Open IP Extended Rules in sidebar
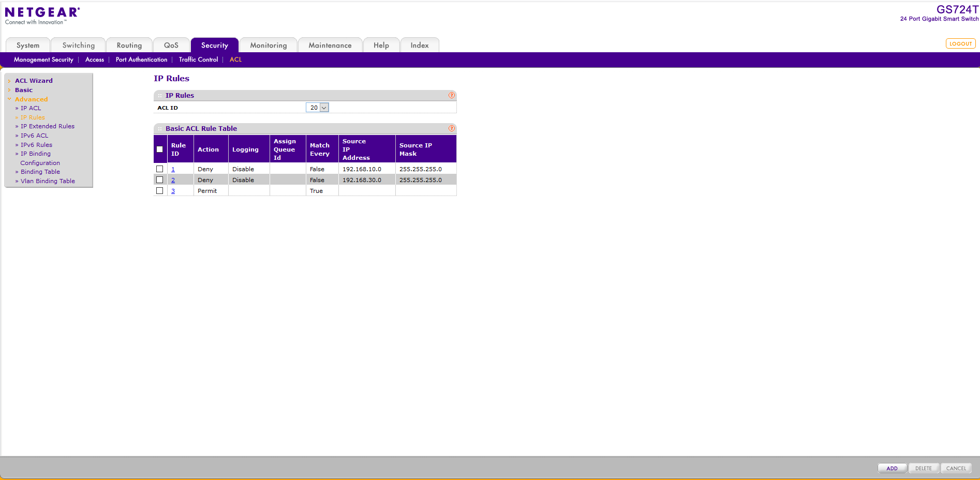Screen dimensions: 980x480 (x=48, y=126)
